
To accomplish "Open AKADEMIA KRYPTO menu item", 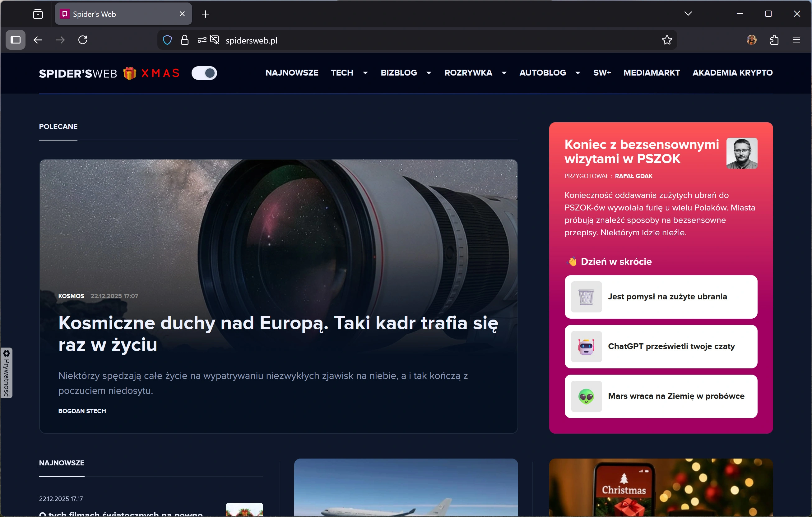I will pos(732,73).
